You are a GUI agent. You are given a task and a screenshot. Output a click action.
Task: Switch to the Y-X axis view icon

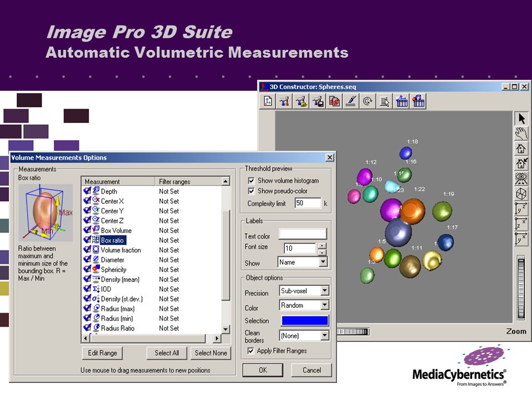tap(521, 239)
